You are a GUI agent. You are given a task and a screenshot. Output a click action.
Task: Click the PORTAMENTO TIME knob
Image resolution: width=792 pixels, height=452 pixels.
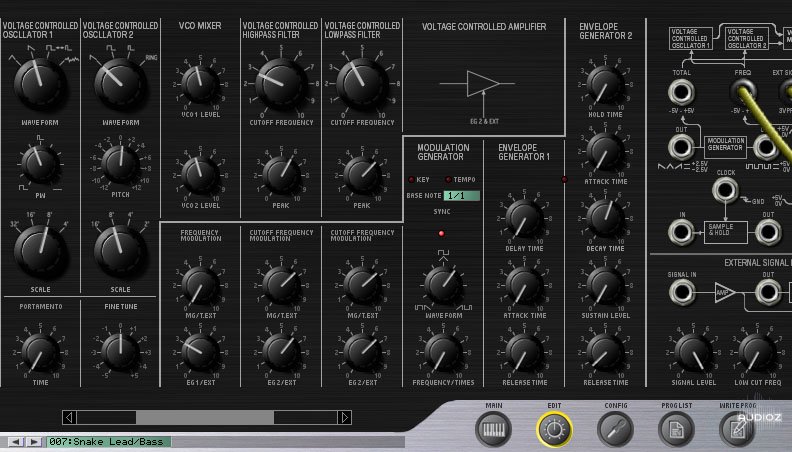(39, 352)
